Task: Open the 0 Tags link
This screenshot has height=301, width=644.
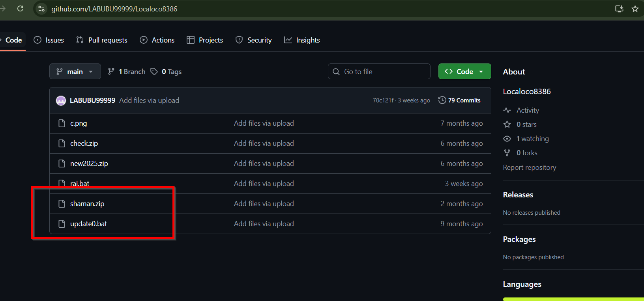Action: [x=166, y=71]
